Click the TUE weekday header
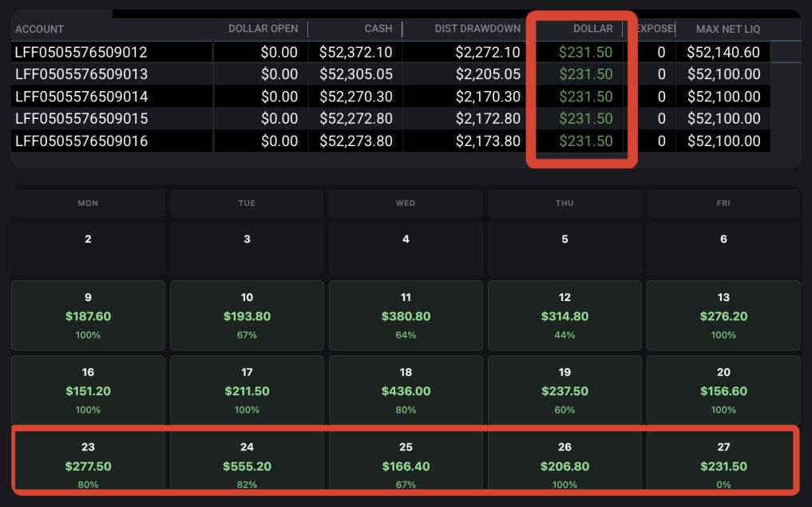Screen dimensions: 812x507 [x=247, y=203]
